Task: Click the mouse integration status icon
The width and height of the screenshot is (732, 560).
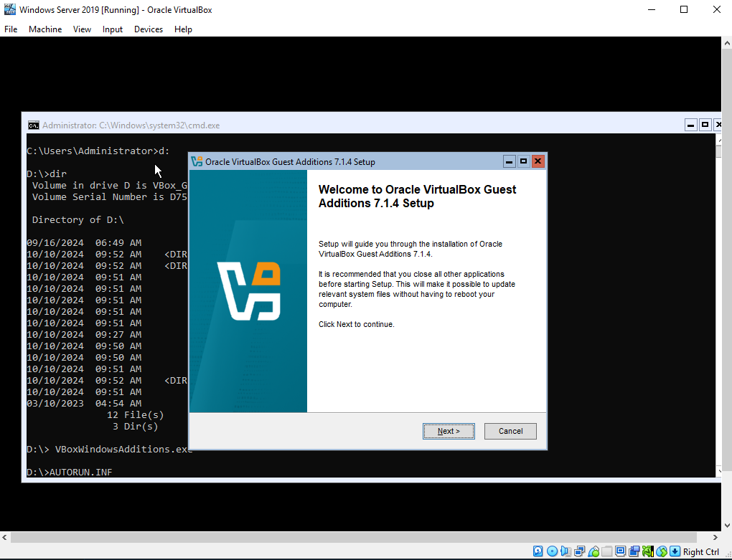Action: click(x=662, y=551)
